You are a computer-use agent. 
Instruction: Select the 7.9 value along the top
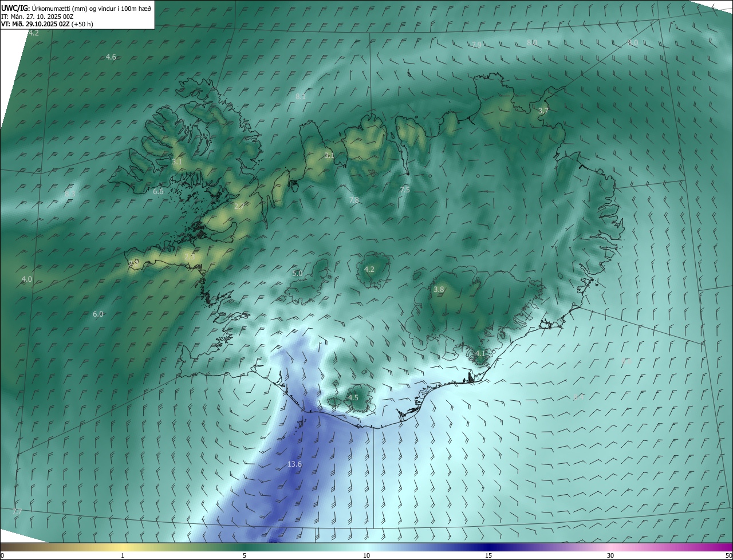476,45
